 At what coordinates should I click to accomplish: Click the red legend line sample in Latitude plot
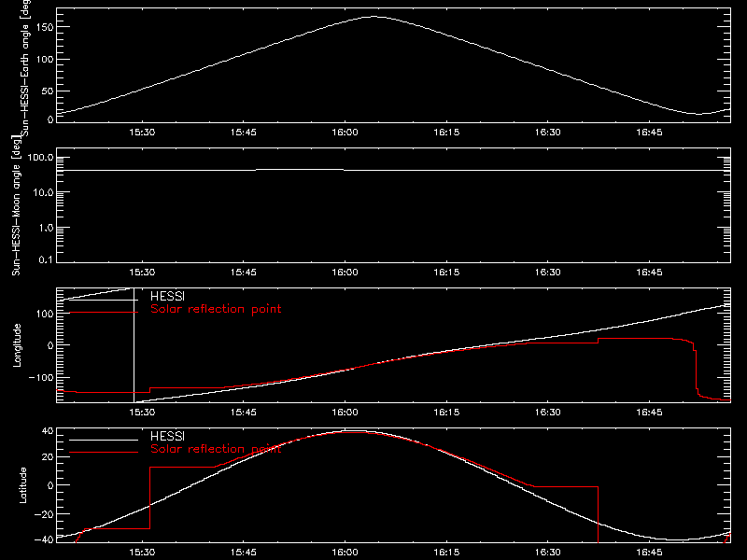pyautogui.click(x=104, y=453)
